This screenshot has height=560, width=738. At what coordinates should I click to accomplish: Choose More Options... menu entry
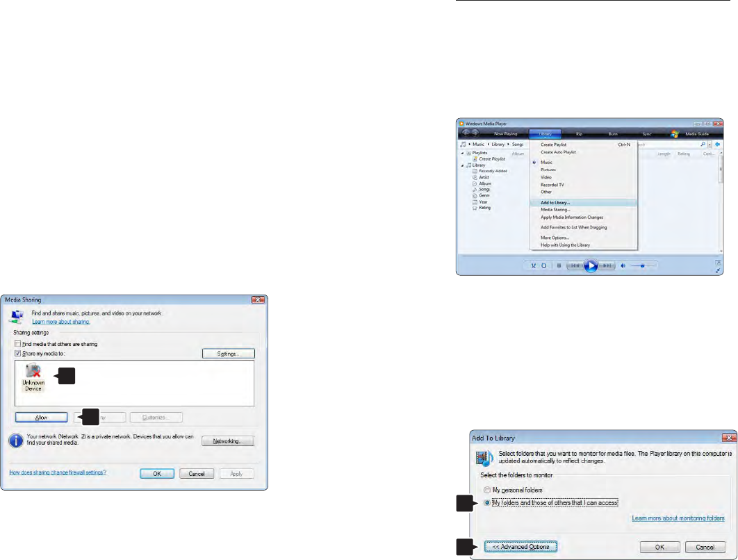[583, 238]
